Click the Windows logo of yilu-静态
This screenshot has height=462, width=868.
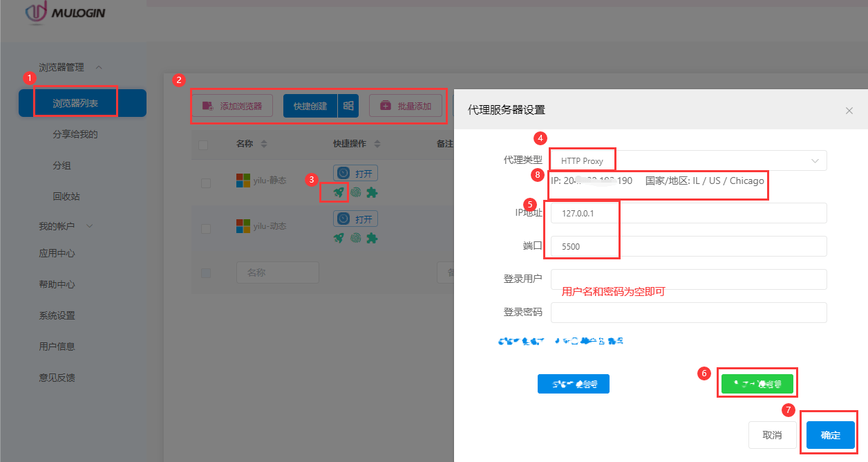243,181
